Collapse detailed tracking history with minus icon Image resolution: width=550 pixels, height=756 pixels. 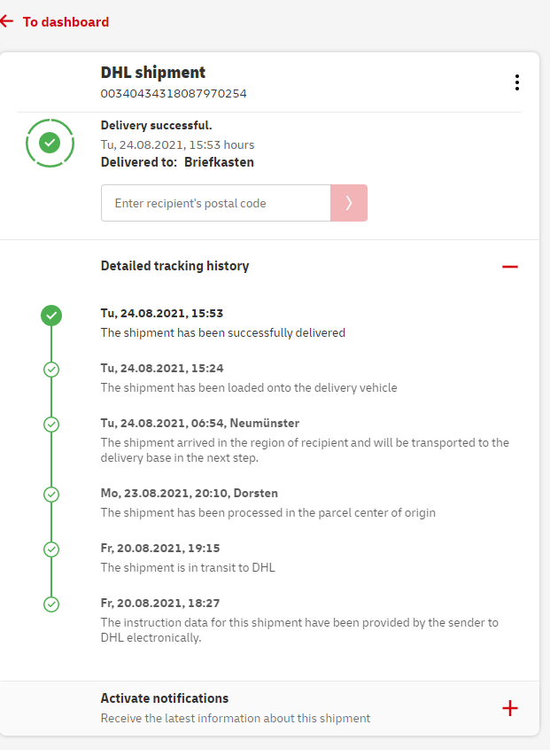coord(509,266)
